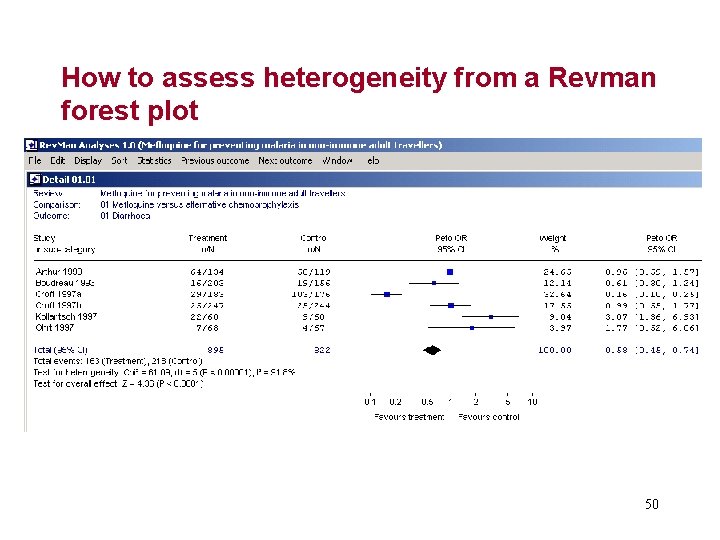Click the Weight % column header
Viewport: 720px width, 540px height.
(553, 243)
